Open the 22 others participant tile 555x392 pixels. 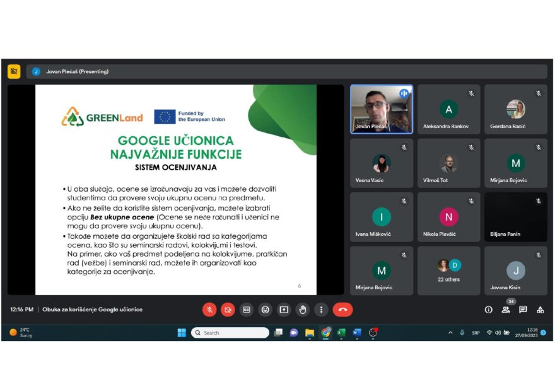[x=449, y=270]
